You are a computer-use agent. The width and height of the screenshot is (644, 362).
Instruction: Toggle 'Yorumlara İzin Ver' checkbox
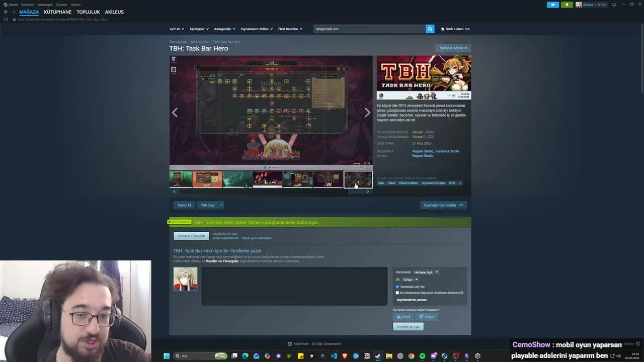[397, 287]
